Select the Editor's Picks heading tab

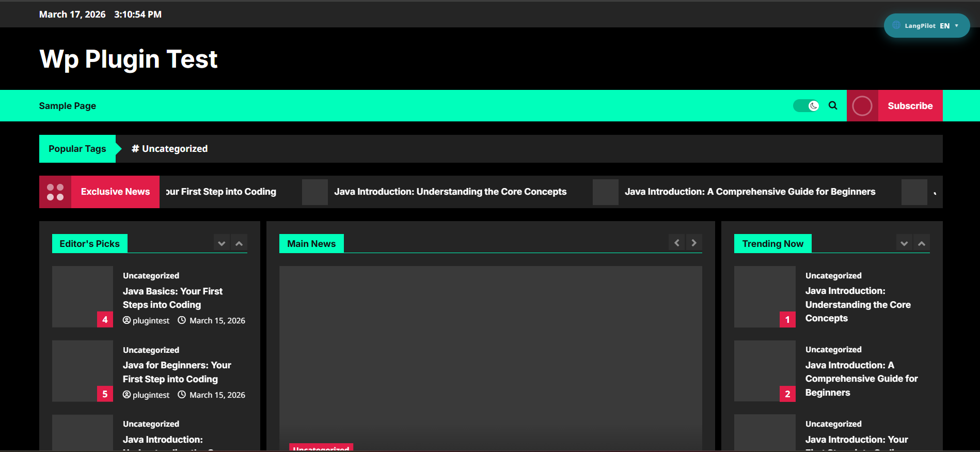[90, 244]
